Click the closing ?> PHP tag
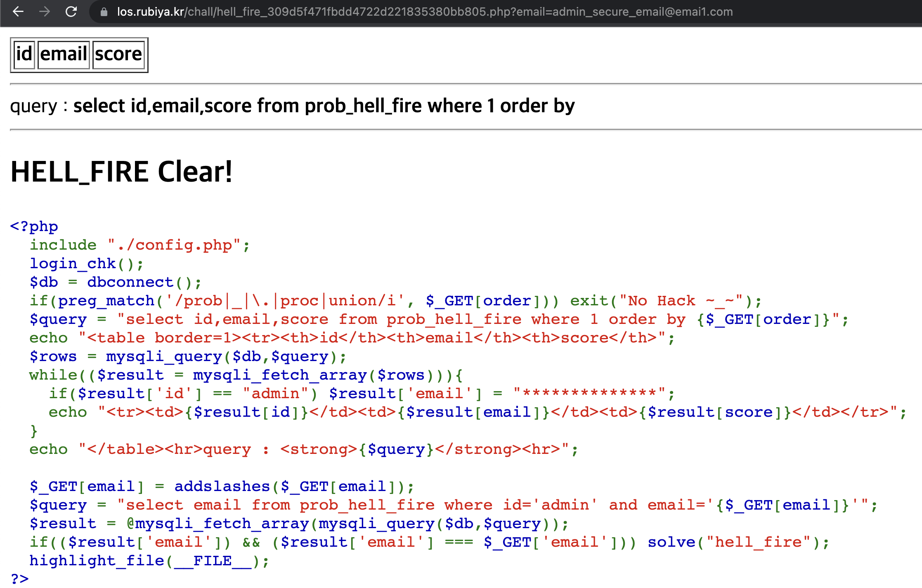922x588 pixels. click(19, 579)
